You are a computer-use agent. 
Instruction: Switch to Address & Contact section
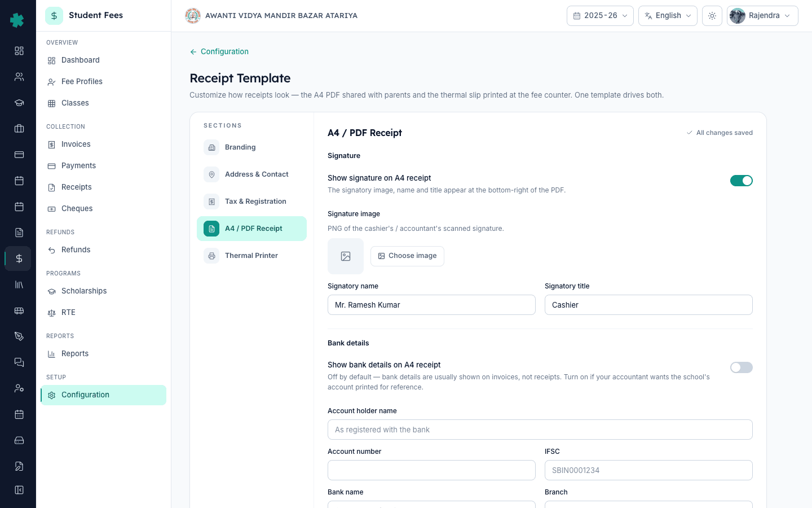(251, 174)
